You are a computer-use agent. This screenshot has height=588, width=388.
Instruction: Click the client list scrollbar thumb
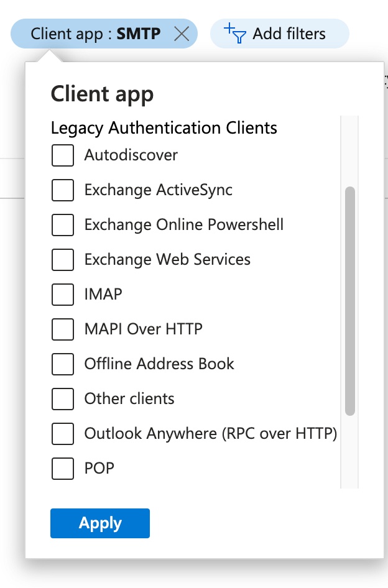click(350, 300)
